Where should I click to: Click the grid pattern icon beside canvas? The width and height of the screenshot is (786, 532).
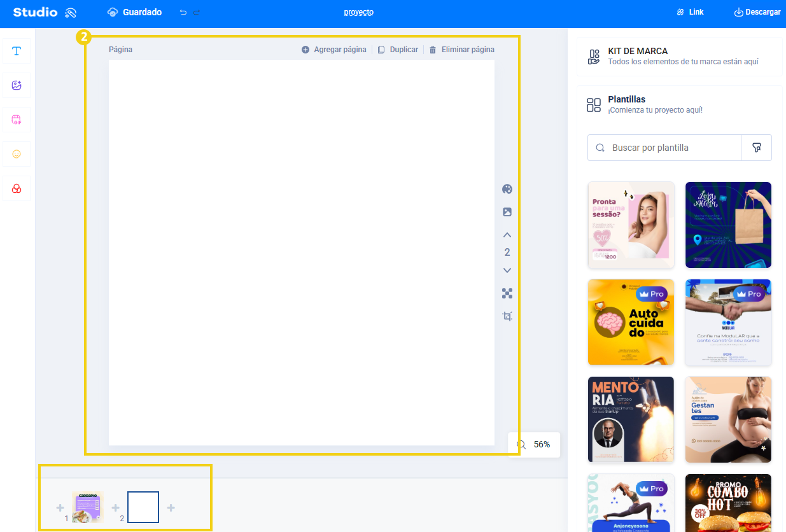tap(507, 293)
